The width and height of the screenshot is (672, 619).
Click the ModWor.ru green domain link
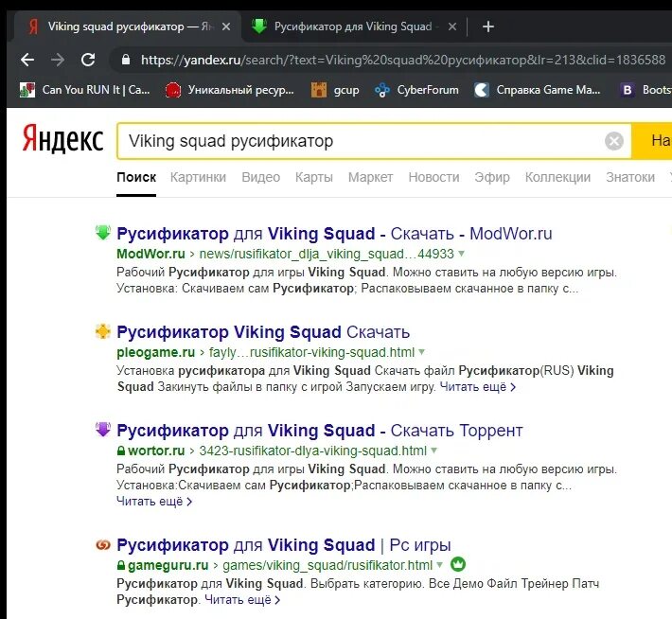(150, 254)
